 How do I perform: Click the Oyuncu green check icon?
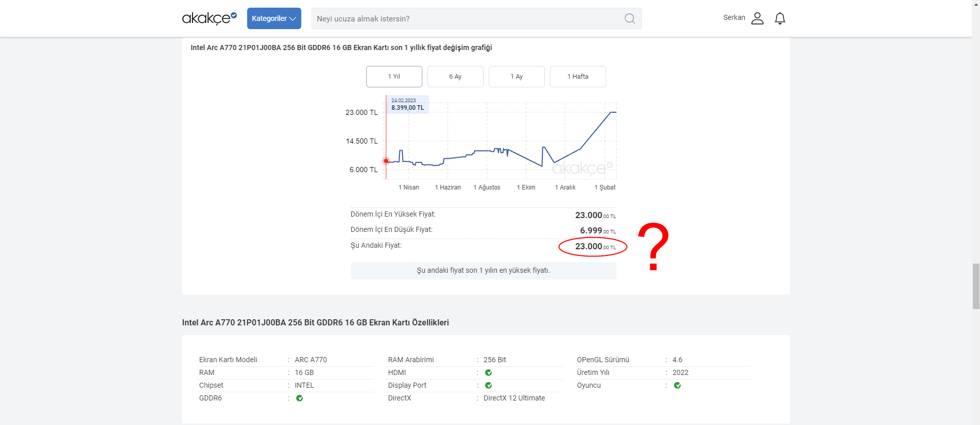pyautogui.click(x=677, y=385)
